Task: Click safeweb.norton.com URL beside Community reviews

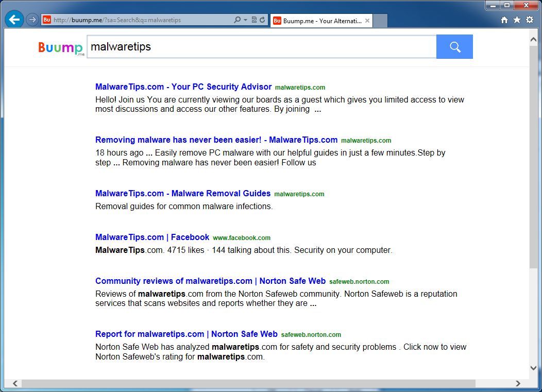Action: tap(359, 282)
